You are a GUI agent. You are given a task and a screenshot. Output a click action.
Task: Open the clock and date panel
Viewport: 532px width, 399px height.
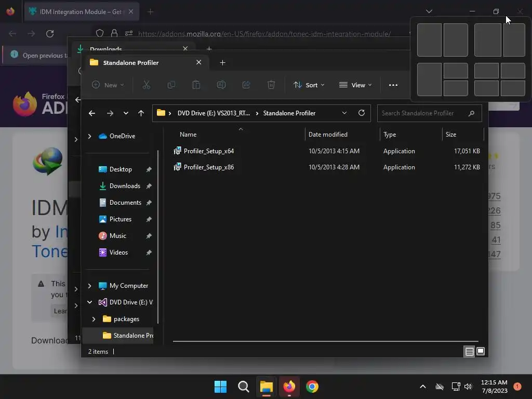point(495,387)
